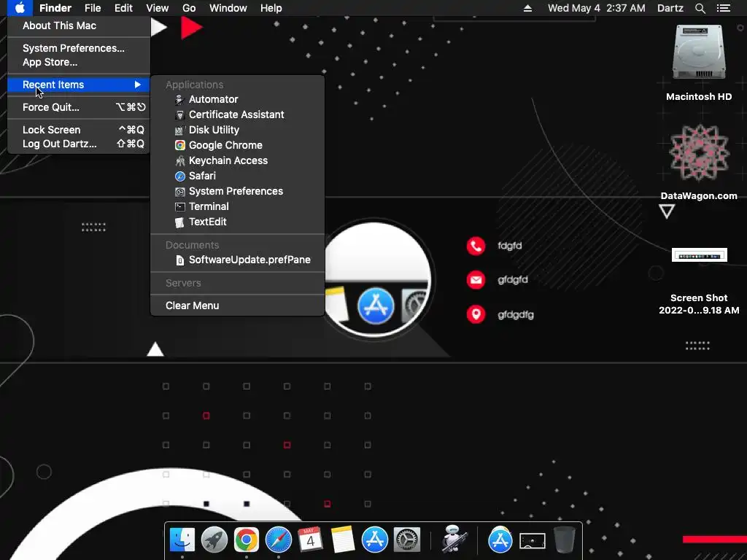747x560 pixels.
Task: Open TextEdit from Recent Items
Action: tap(238, 222)
